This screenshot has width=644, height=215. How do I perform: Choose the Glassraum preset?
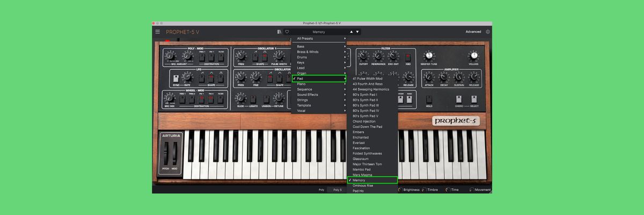pyautogui.click(x=372, y=159)
